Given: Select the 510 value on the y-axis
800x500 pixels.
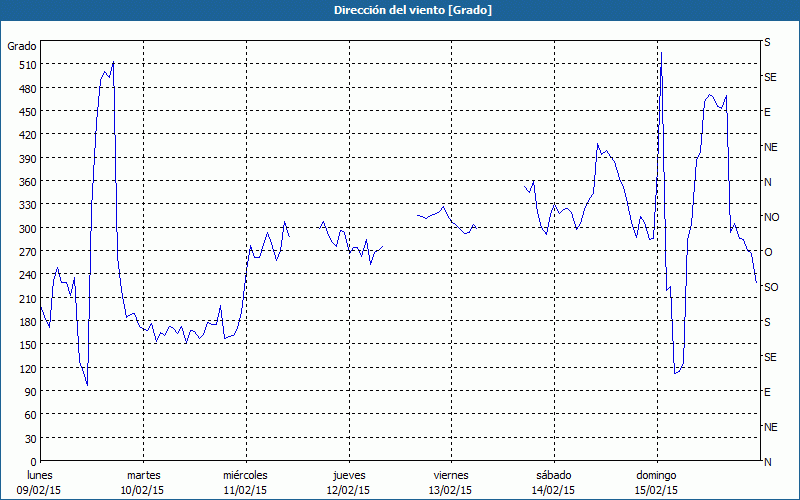Looking at the screenshot, I should (x=26, y=65).
